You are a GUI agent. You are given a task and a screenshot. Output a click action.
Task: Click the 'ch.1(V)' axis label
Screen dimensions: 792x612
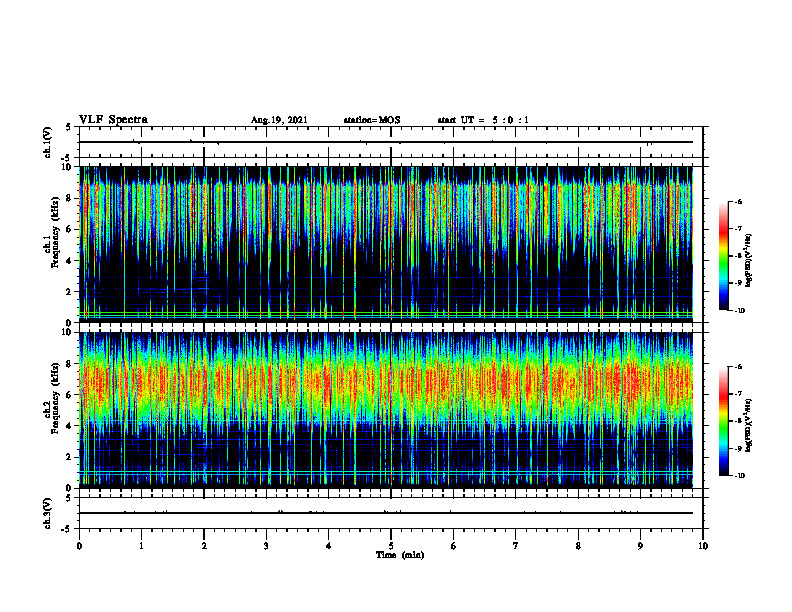[48, 142]
